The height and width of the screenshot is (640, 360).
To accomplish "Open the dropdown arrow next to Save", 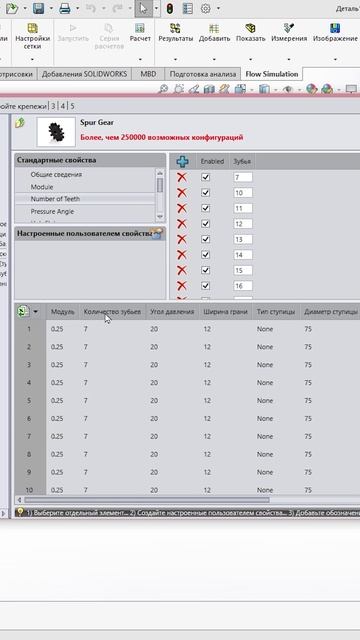I will click(x=51, y=8).
